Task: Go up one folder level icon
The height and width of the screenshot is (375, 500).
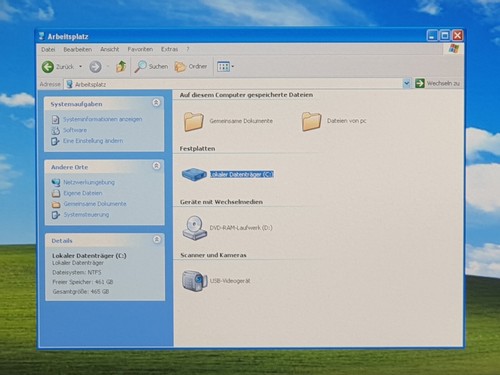Action: [x=121, y=66]
